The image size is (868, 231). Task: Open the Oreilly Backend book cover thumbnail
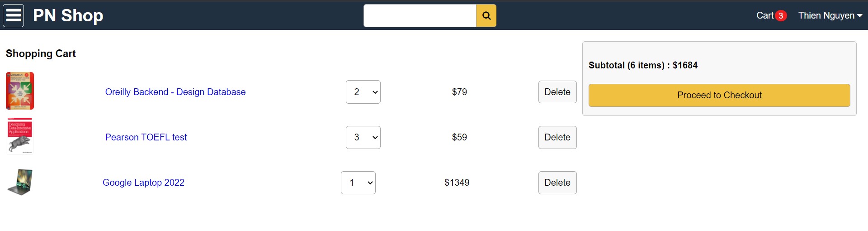[x=20, y=91]
